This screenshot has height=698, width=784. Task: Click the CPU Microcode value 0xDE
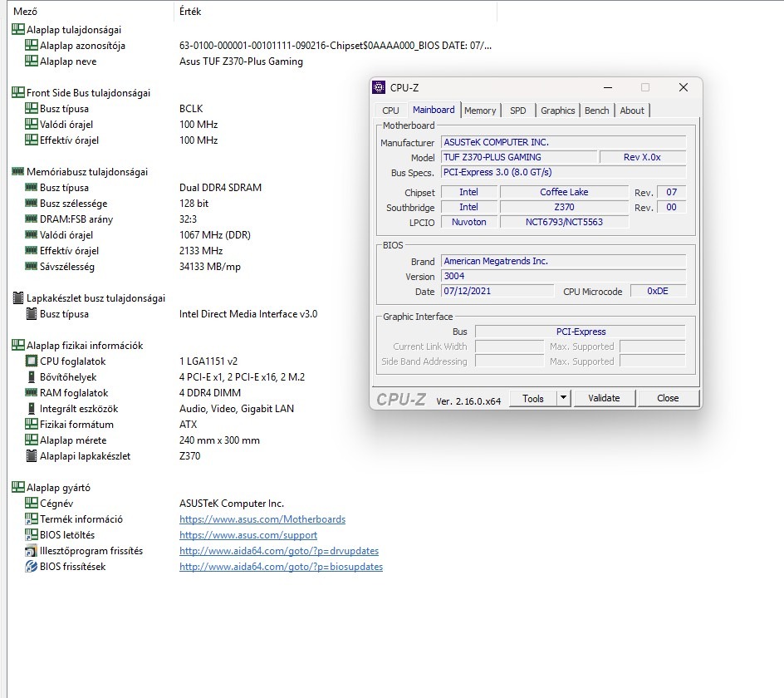coord(658,291)
